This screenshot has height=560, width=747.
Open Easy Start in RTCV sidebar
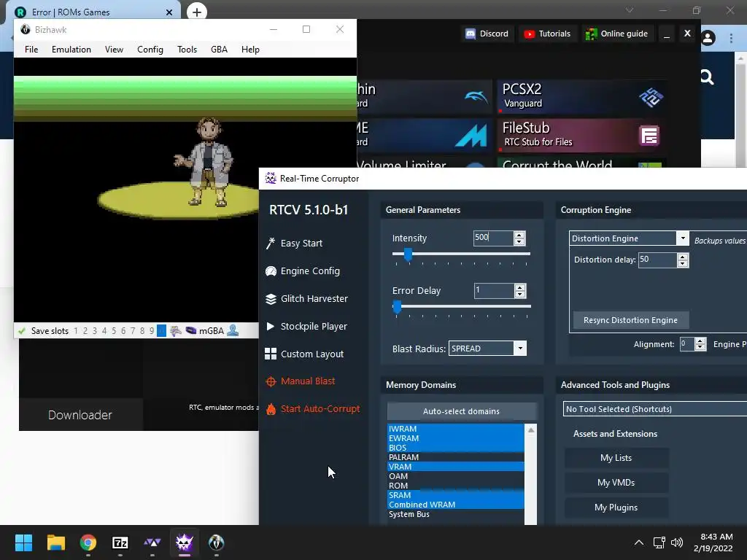point(301,244)
